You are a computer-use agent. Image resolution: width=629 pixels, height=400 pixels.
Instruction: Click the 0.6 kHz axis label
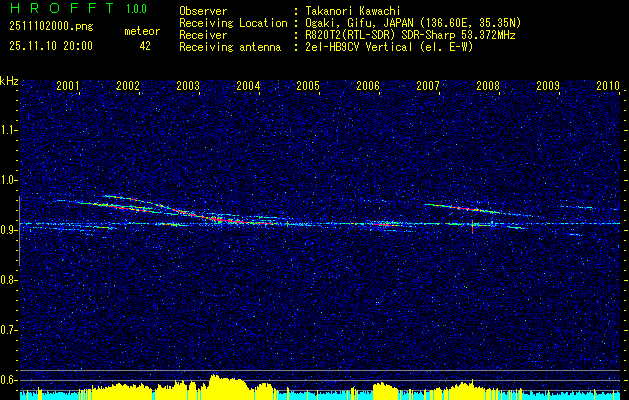pos(7,380)
